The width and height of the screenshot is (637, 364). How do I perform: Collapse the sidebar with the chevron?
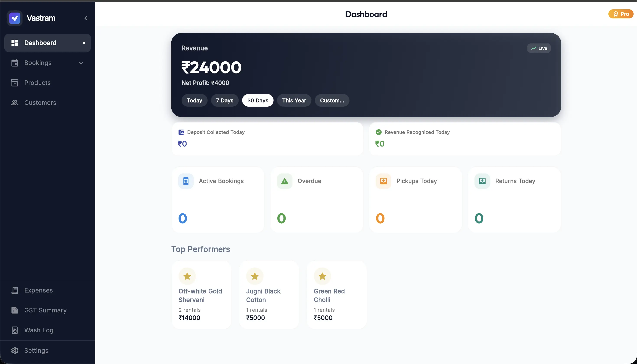(x=86, y=18)
